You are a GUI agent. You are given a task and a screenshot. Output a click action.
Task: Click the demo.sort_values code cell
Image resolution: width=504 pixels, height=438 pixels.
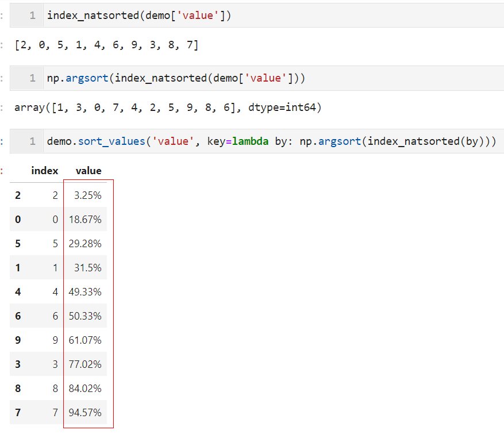tap(257, 141)
